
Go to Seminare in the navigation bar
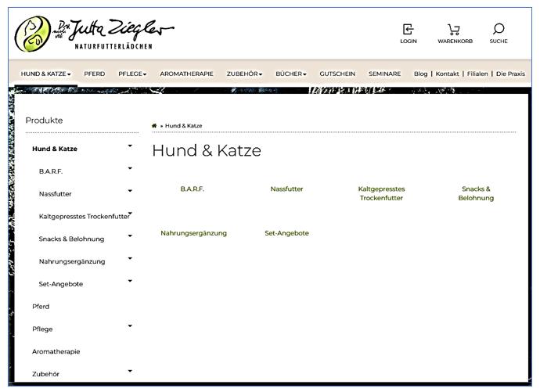coord(384,74)
